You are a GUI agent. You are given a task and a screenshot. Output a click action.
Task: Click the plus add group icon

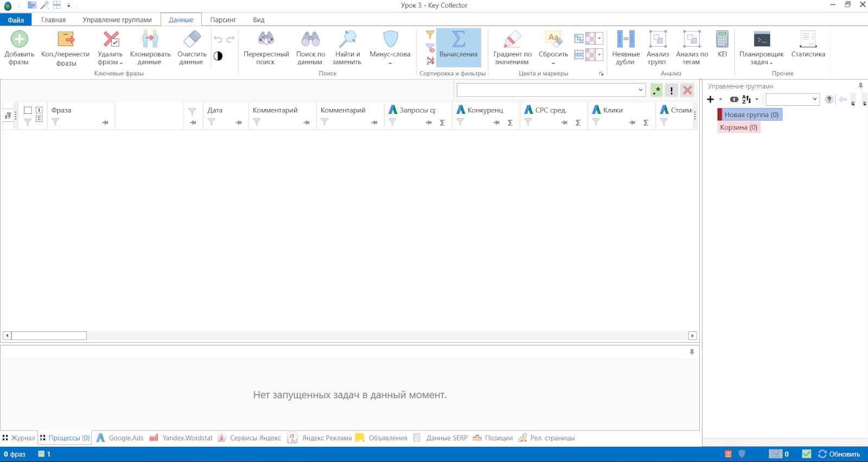pyautogui.click(x=711, y=99)
